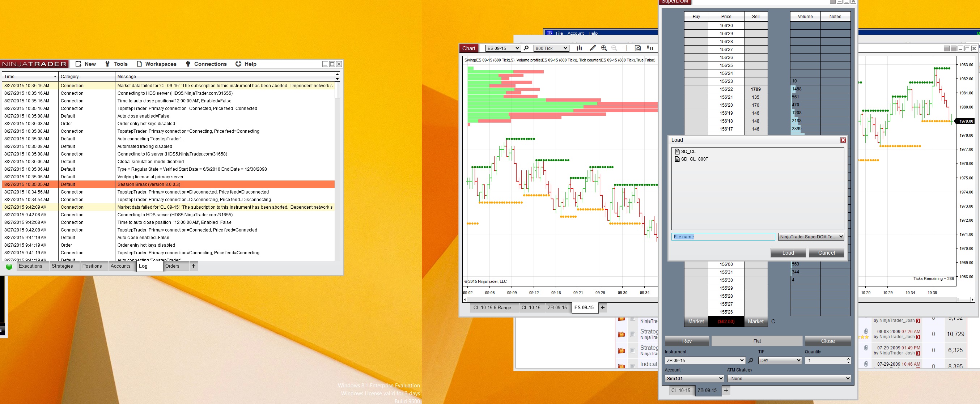Click Cancel in the Load dialog

pos(826,252)
